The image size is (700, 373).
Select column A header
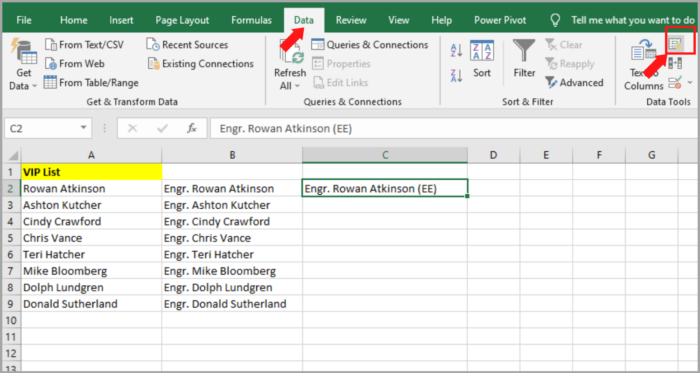point(91,155)
